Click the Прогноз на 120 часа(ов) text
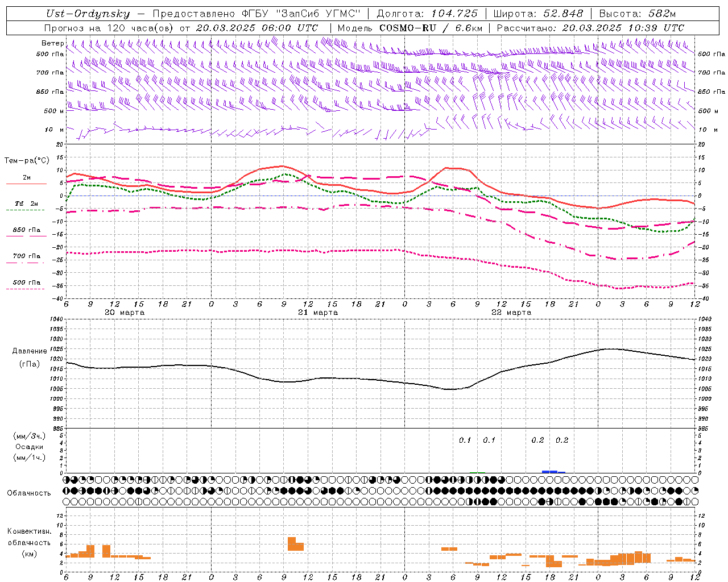Screen dimensions: 728x582 (x=110, y=28)
